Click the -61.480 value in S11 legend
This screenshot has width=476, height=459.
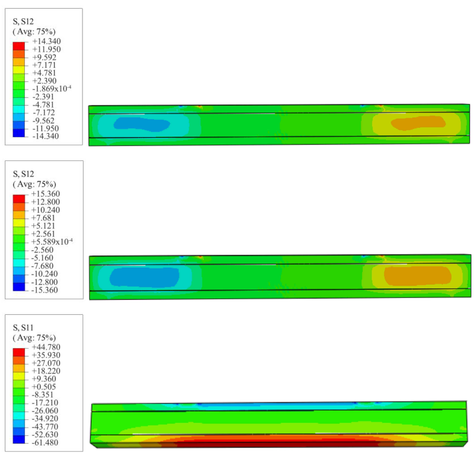point(45,442)
